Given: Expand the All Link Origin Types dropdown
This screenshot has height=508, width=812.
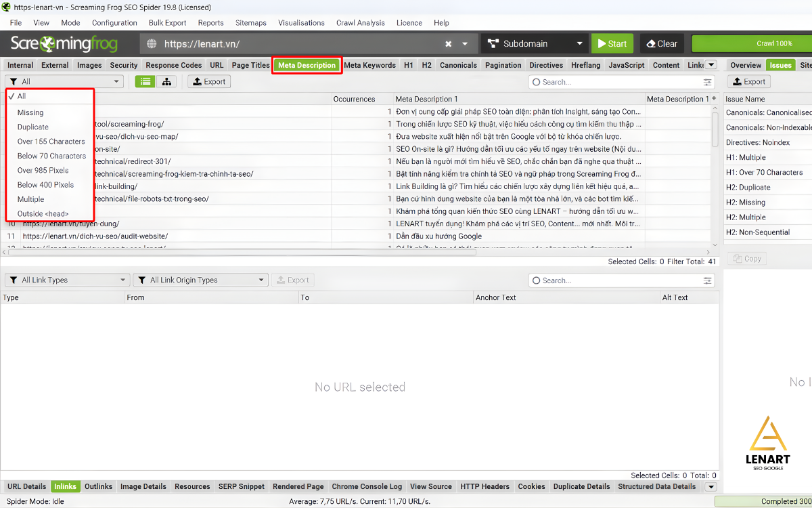Looking at the screenshot, I should click(x=200, y=280).
